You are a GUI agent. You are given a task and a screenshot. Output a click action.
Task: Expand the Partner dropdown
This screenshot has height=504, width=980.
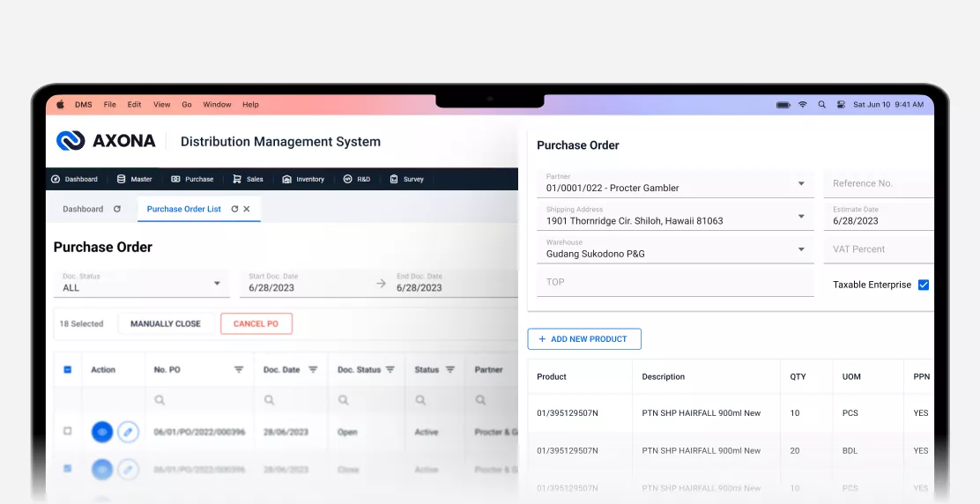801,183
